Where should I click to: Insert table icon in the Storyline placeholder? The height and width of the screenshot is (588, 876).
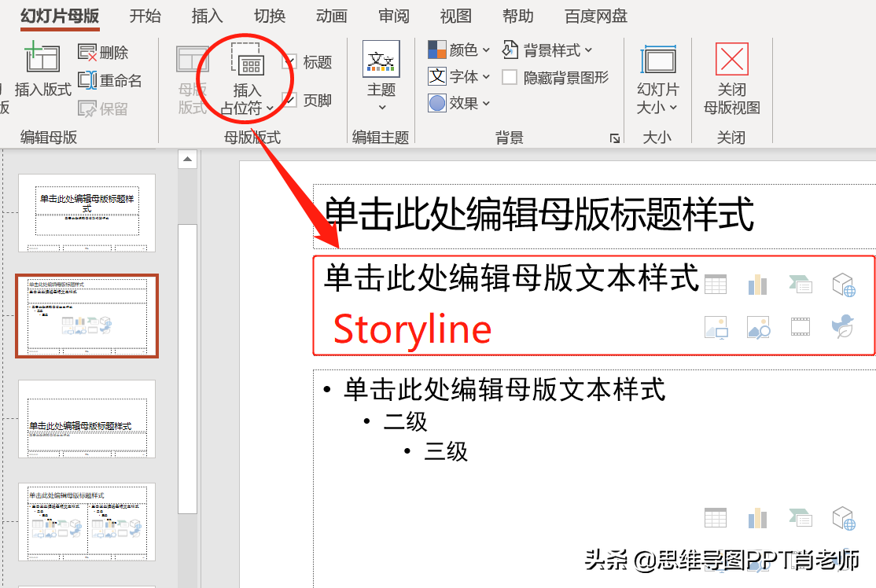click(716, 285)
